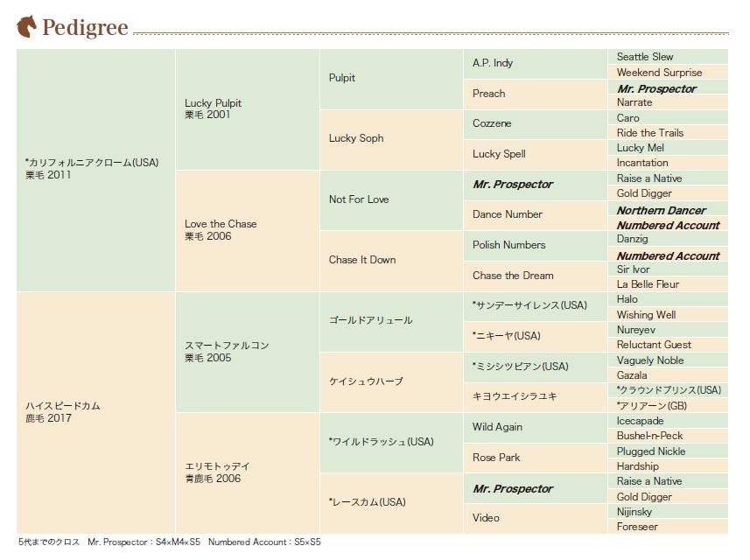This screenshot has height=560, width=750.
Task: Click the Not For Love cell
Action: click(391, 200)
